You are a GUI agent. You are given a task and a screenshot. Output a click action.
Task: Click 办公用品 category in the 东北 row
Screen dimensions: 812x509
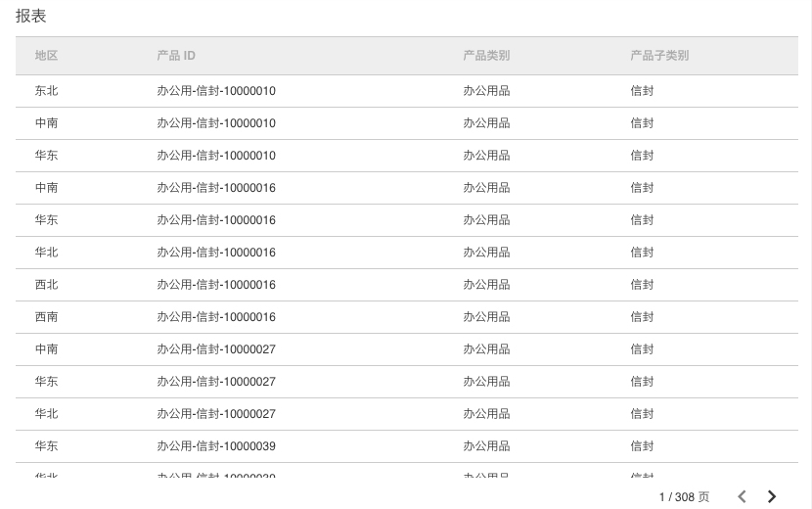pyautogui.click(x=486, y=91)
